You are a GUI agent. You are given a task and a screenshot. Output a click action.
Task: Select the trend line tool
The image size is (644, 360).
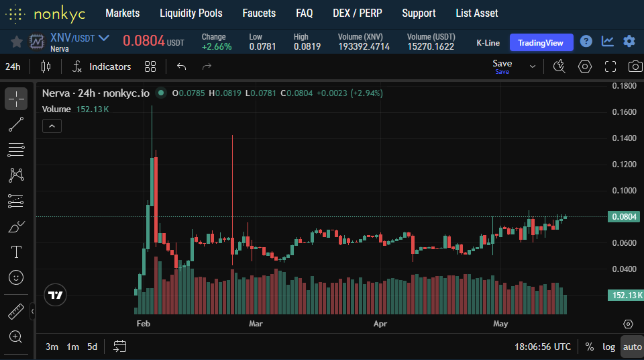click(x=16, y=124)
